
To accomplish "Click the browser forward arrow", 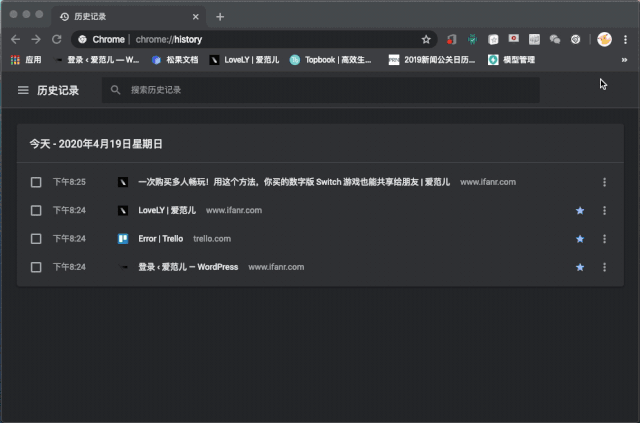I will coord(36,39).
